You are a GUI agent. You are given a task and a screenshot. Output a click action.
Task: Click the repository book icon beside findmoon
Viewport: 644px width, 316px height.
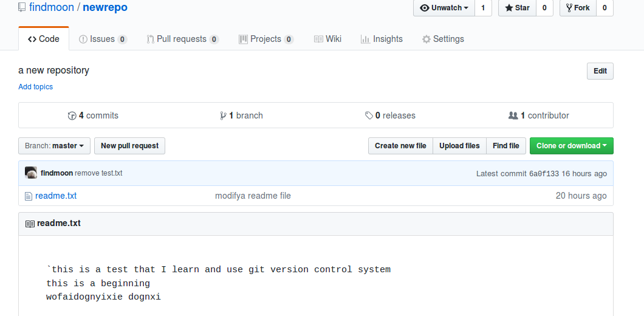pyautogui.click(x=22, y=8)
